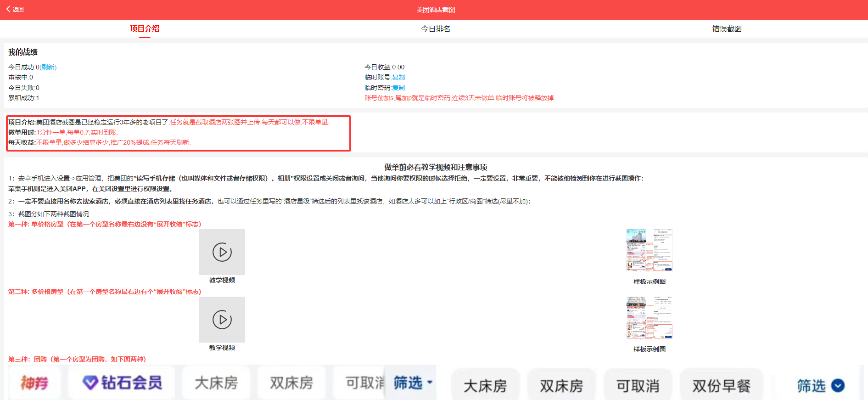Open 筛选 dropdown with small triangle arrow
Screen dimensions: 868x400
pos(413,383)
